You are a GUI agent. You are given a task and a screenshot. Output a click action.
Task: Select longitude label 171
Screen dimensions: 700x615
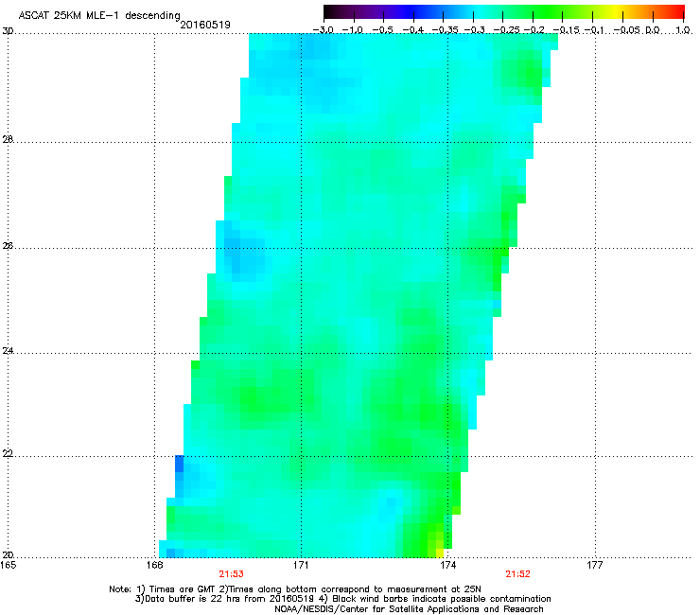pyautogui.click(x=301, y=565)
